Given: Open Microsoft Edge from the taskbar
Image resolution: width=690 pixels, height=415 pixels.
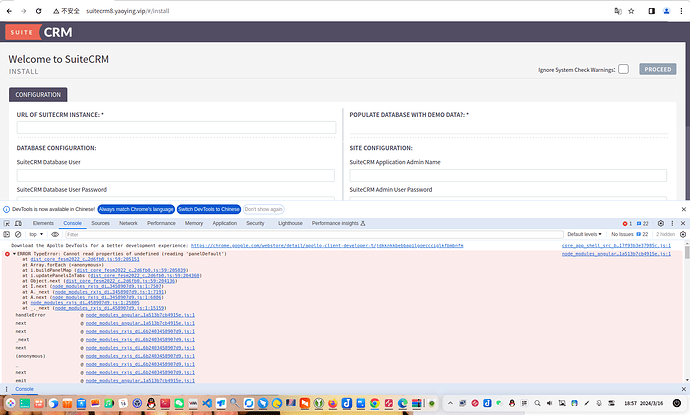Looking at the screenshot, I should pyautogui.click(x=402, y=403).
